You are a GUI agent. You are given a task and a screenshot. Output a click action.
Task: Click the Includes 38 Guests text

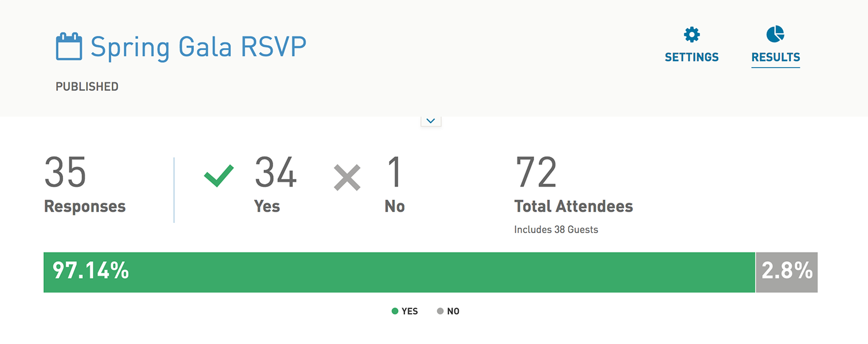556,229
